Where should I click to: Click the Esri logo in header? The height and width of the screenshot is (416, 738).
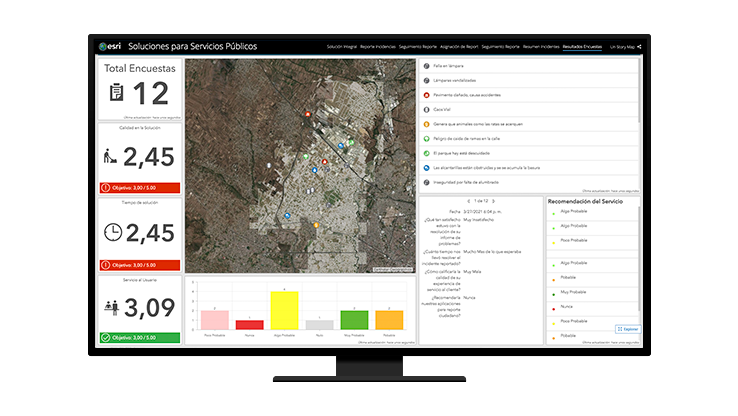click(108, 46)
